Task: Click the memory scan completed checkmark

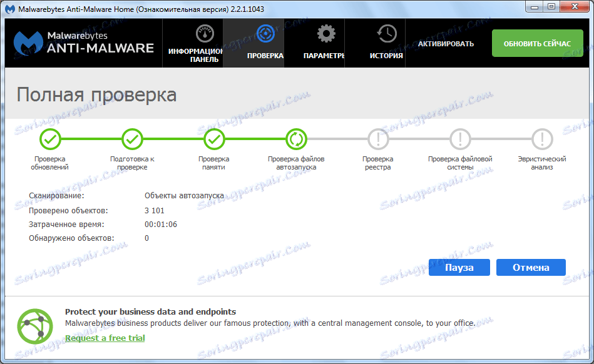Action: 214,139
